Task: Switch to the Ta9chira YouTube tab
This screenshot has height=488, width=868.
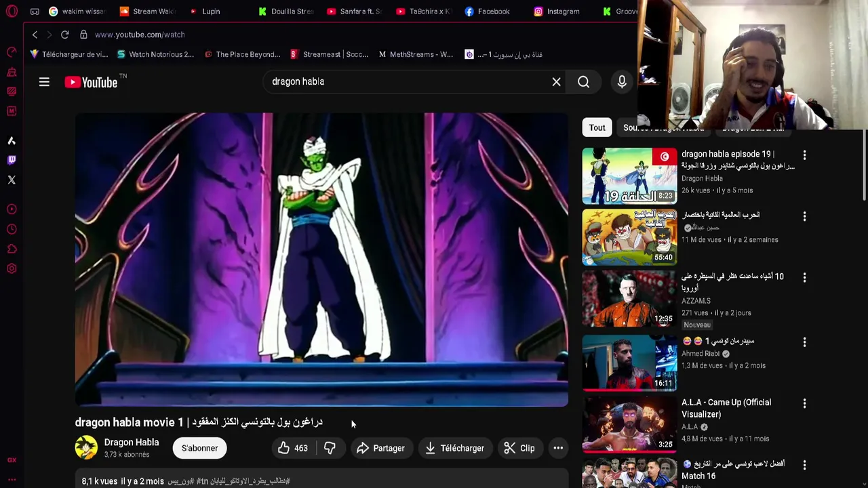Action: [x=424, y=12]
